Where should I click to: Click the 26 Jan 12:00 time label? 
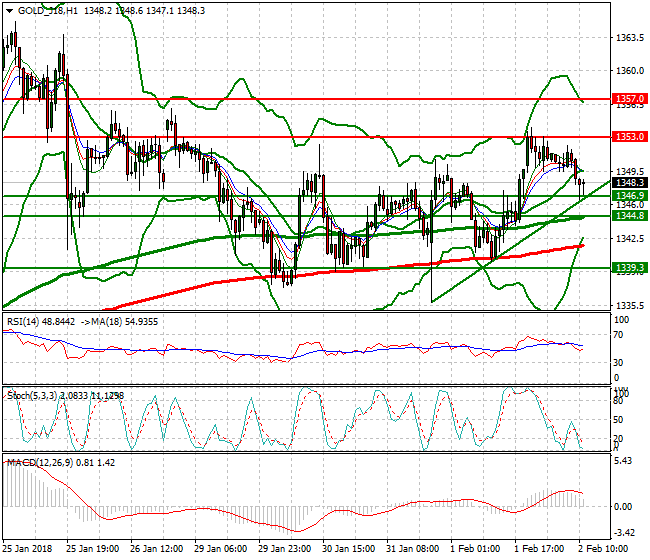[x=157, y=549]
